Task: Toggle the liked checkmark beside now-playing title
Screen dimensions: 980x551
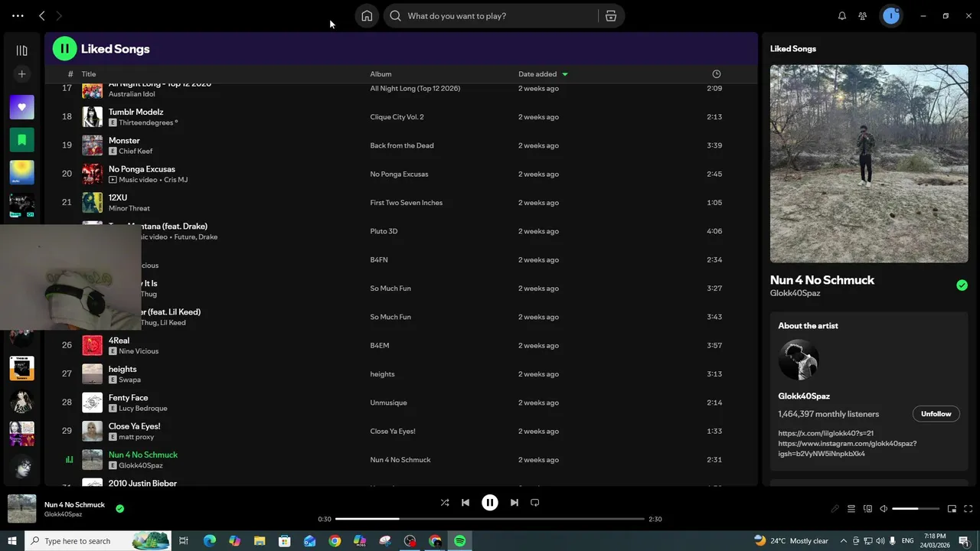Action: pyautogui.click(x=119, y=508)
